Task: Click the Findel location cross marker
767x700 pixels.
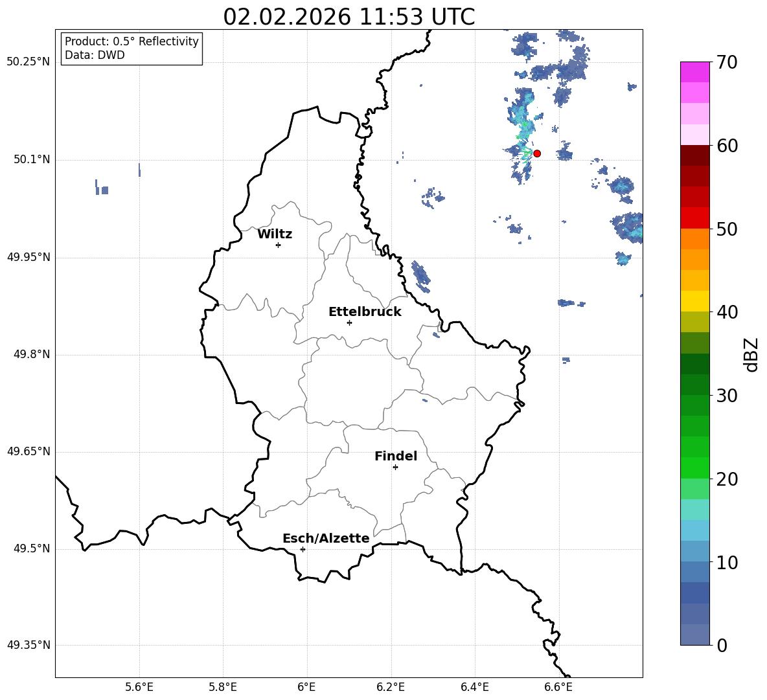Action: click(x=395, y=468)
